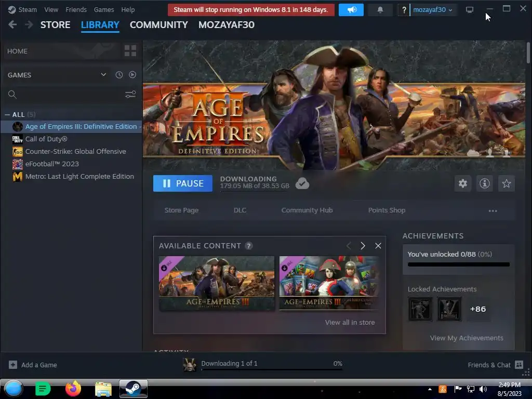This screenshot has width=532, height=399.
Task: Open the green notes app in taskbar
Action: 43,389
